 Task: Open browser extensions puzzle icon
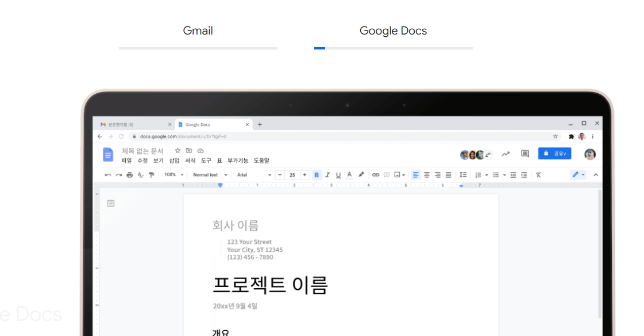pyautogui.click(x=571, y=136)
